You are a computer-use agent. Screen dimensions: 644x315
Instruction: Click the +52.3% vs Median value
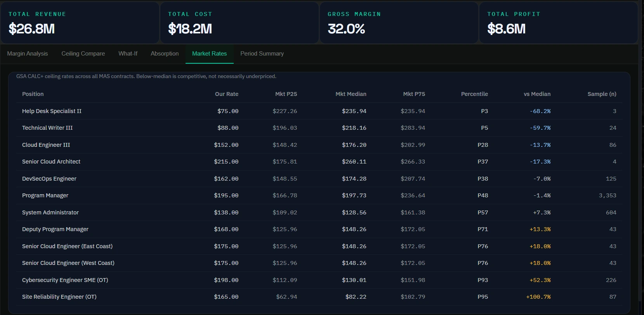540,280
